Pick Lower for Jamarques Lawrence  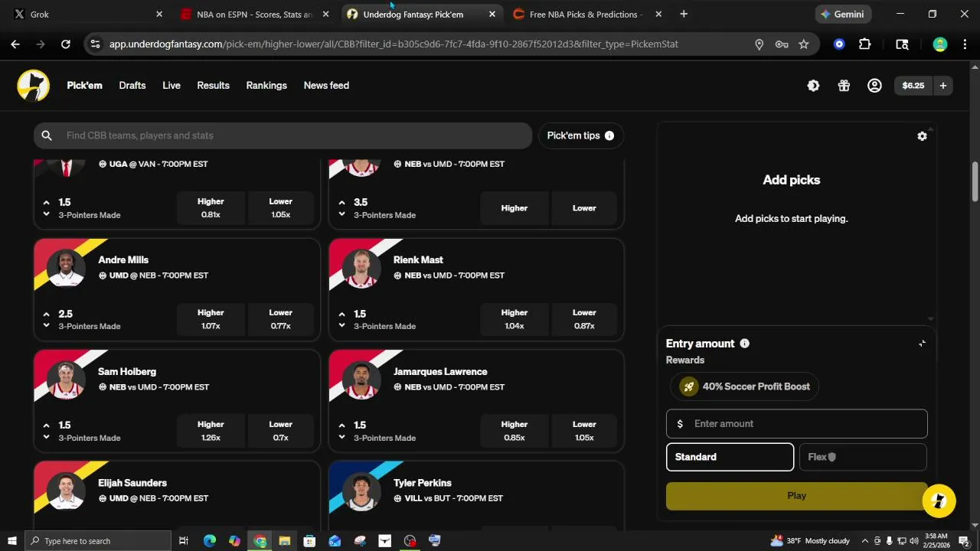pyautogui.click(x=584, y=431)
